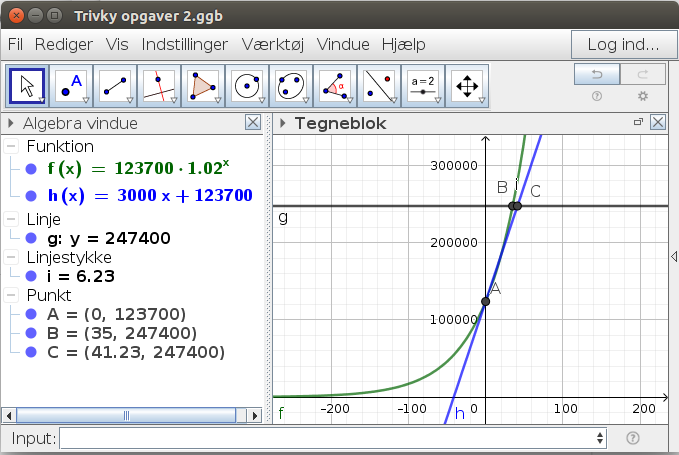Click the Log ind... button
Screen dimensions: 679x455
tap(623, 44)
